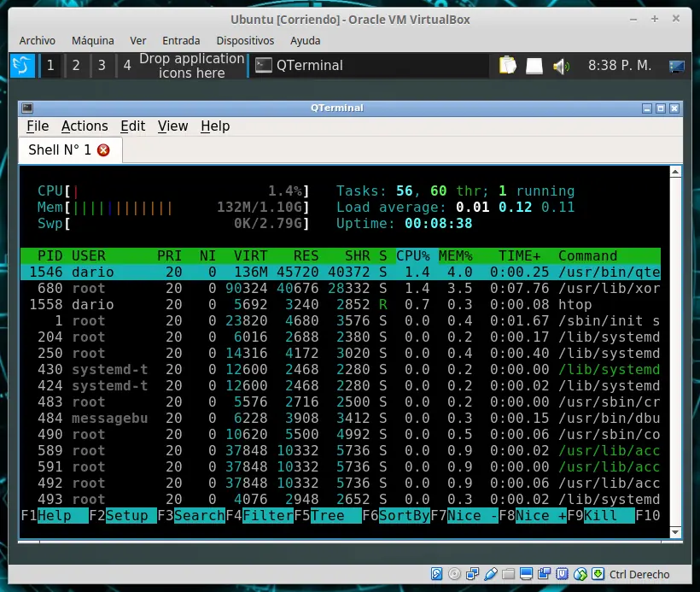Open the Archivo menu in VirtualBox
This screenshot has width=700, height=592.
(38, 41)
